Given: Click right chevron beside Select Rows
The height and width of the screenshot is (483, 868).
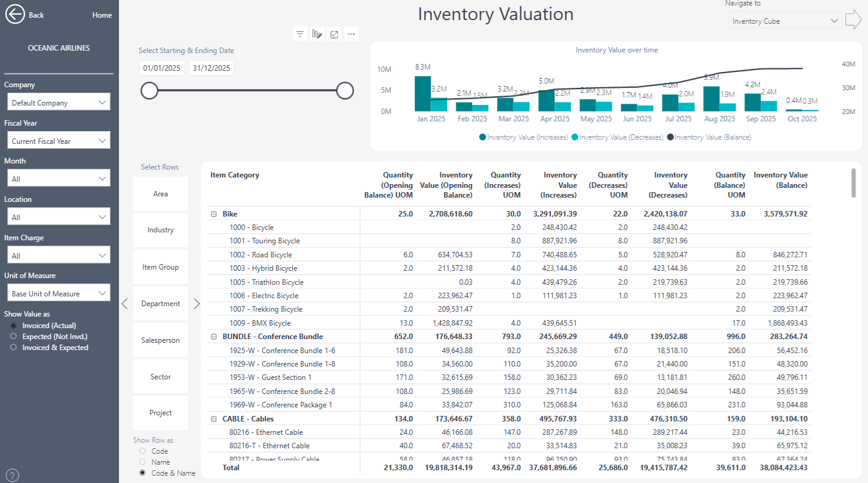Looking at the screenshot, I should pyautogui.click(x=196, y=304).
